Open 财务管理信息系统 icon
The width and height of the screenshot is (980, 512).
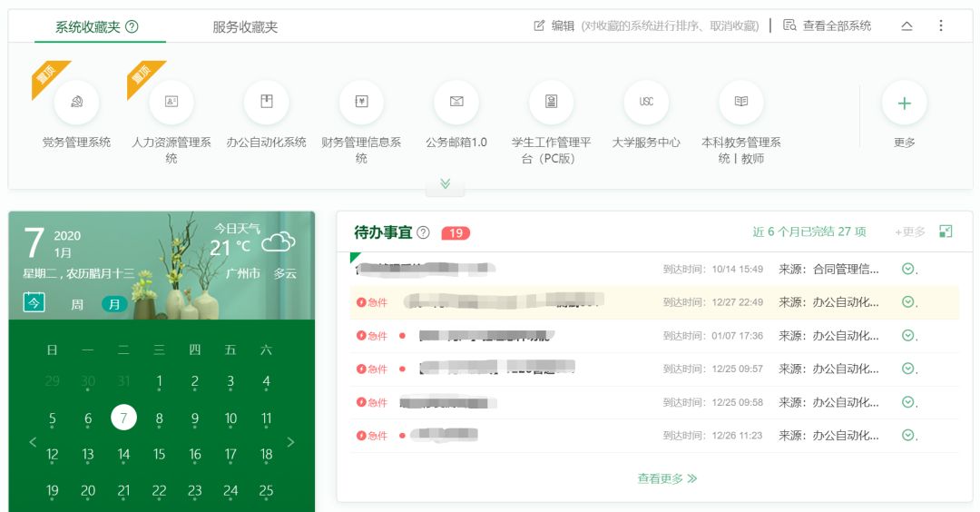[x=361, y=103]
